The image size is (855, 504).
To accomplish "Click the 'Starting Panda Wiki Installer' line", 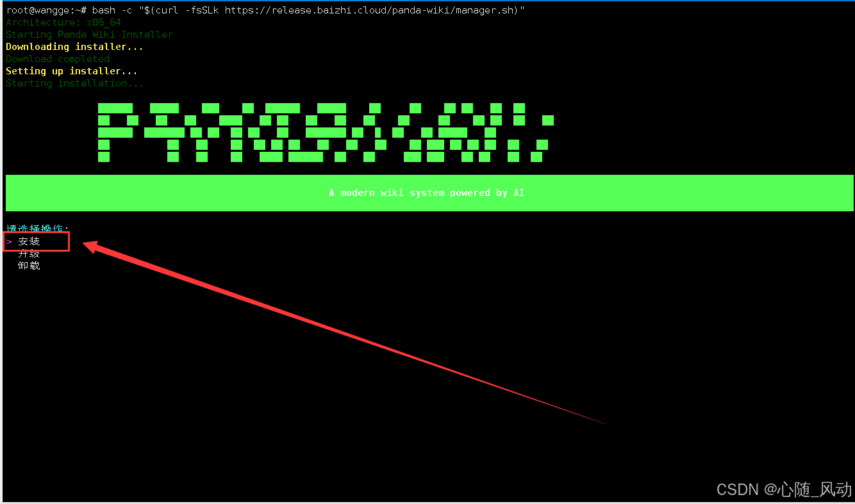I will (x=89, y=35).
